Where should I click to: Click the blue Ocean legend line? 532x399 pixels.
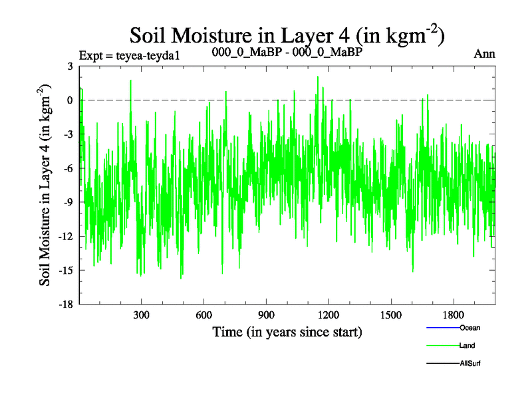pos(442,327)
